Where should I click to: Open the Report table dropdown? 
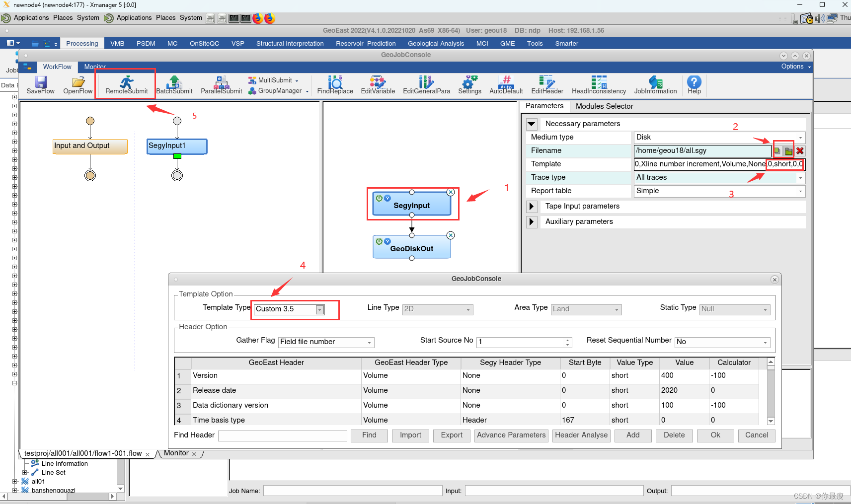click(x=800, y=191)
